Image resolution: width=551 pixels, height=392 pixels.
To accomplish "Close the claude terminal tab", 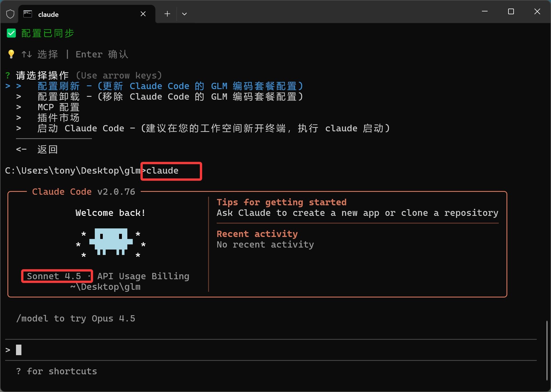I will click(143, 14).
